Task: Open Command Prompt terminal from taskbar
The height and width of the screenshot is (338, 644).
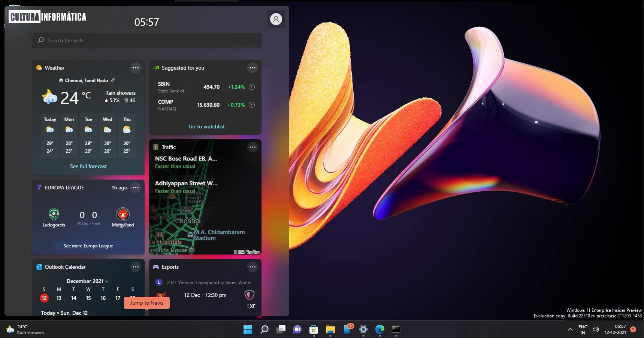Action: [396, 329]
